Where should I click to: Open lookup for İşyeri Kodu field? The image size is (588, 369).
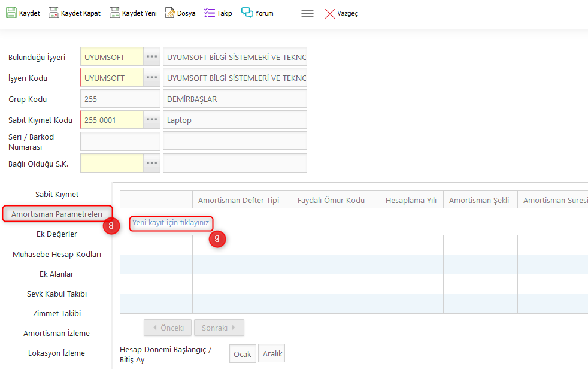coord(152,78)
